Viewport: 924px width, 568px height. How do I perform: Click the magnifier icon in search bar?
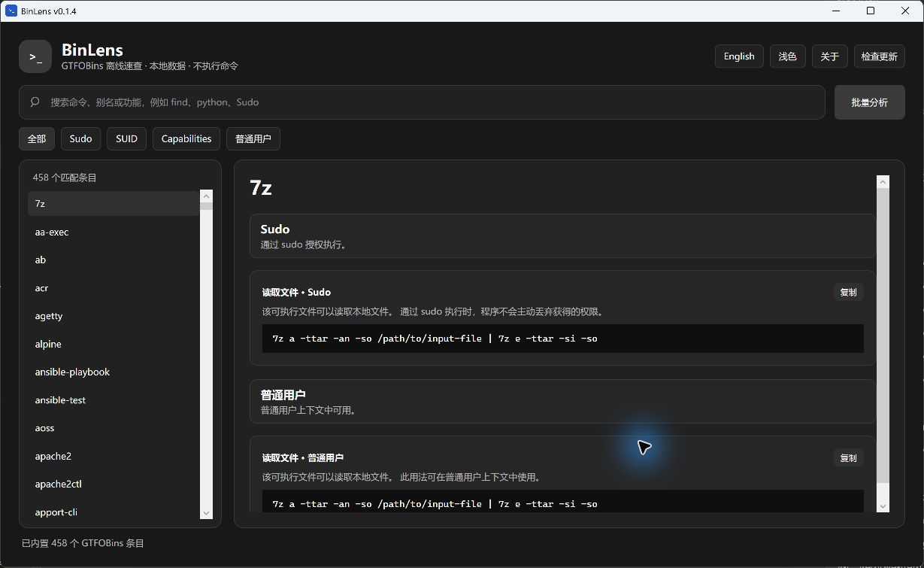click(x=35, y=102)
